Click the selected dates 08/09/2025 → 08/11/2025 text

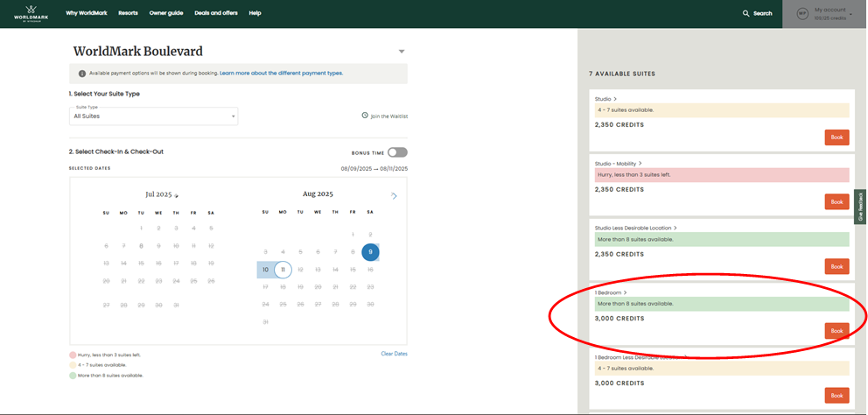click(x=374, y=168)
